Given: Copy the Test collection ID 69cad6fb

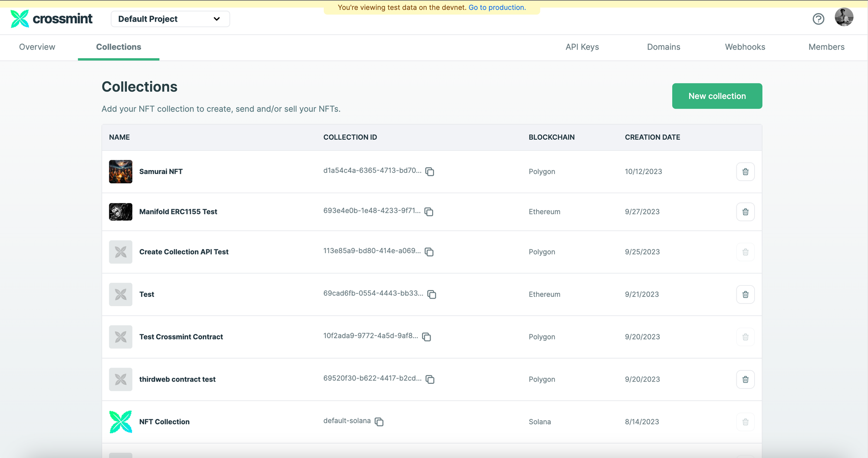Looking at the screenshot, I should tap(431, 294).
